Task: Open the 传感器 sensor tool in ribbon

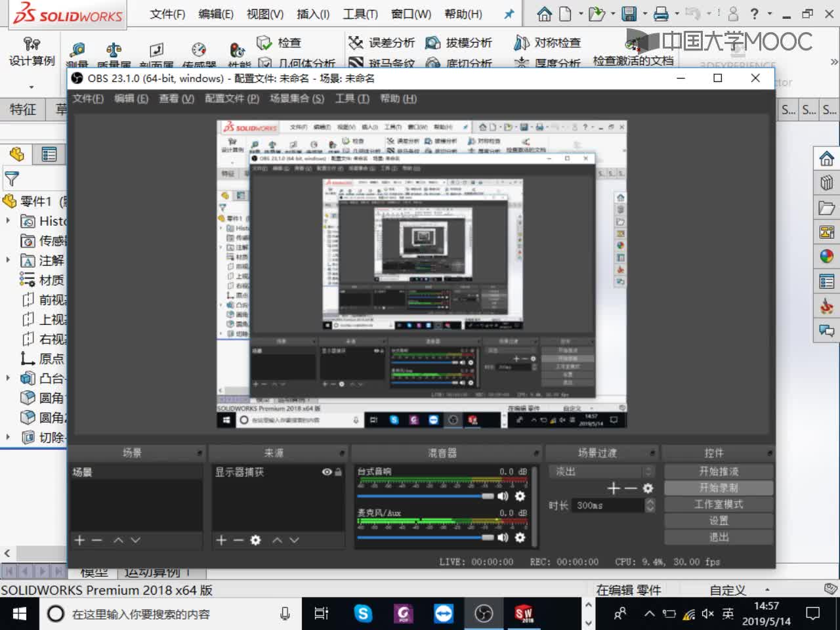Action: pyautogui.click(x=199, y=56)
